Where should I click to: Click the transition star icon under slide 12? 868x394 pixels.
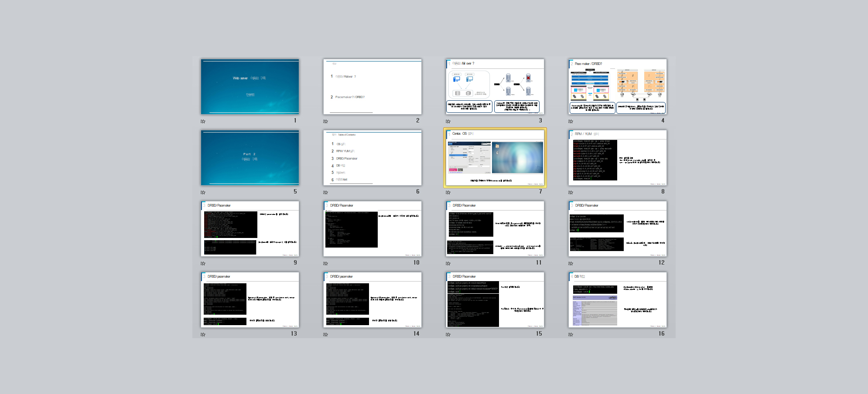[x=571, y=264]
